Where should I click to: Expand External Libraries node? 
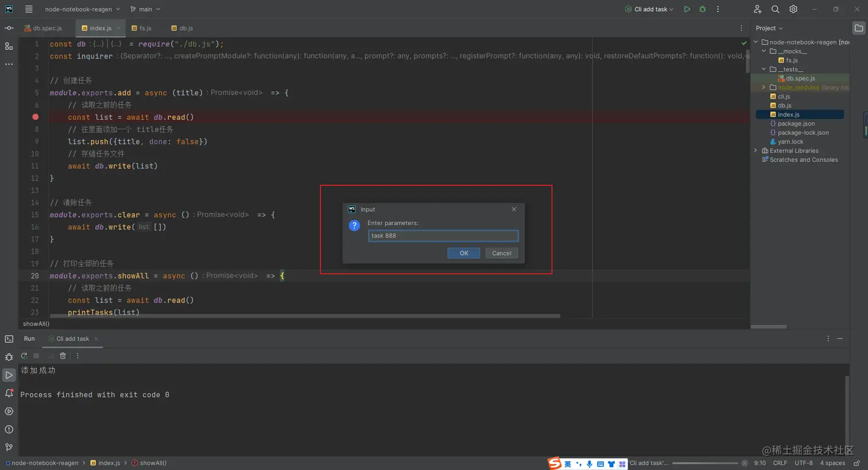[x=756, y=151]
